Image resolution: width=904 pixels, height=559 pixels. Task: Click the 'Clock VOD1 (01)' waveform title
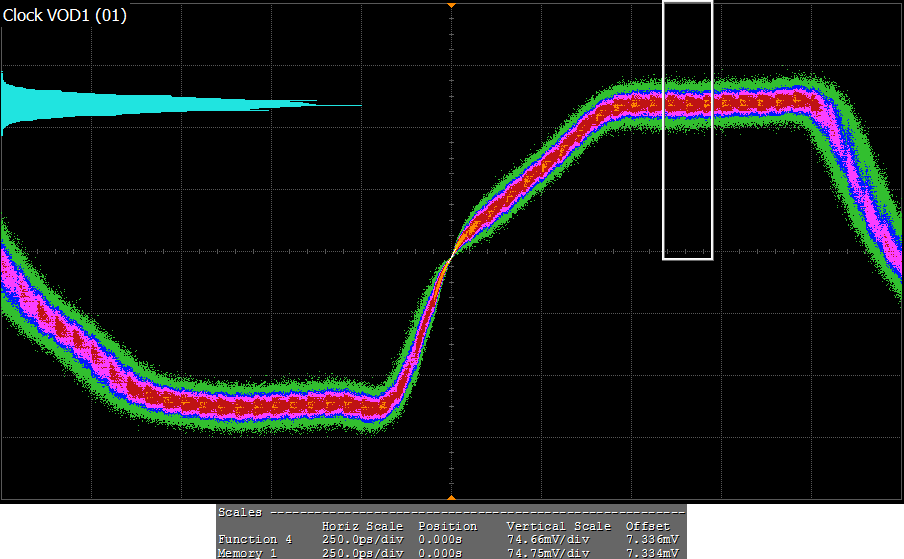66,16
